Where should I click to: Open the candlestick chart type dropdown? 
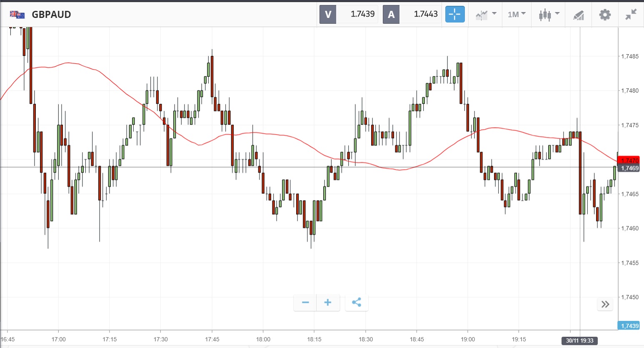coord(549,15)
